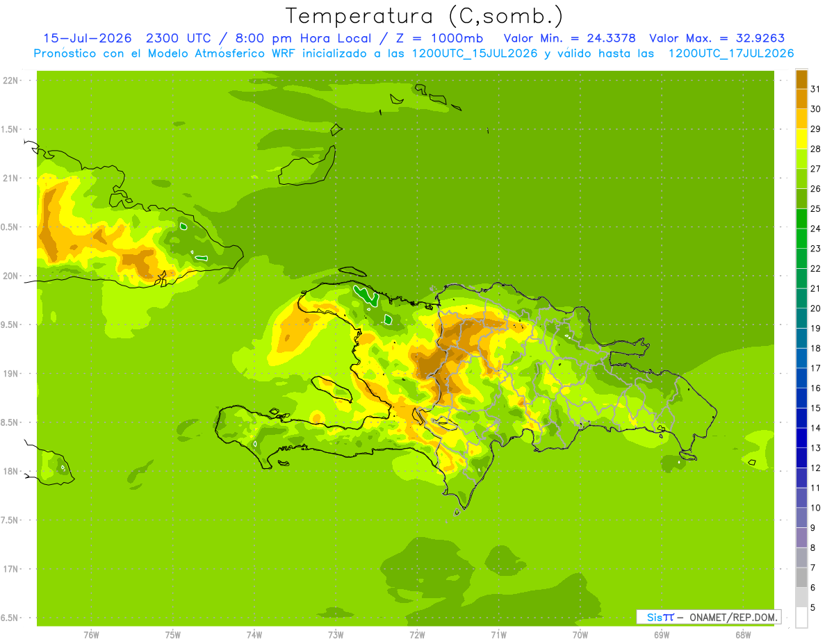Click legend value '5' on color scale

coord(813,608)
